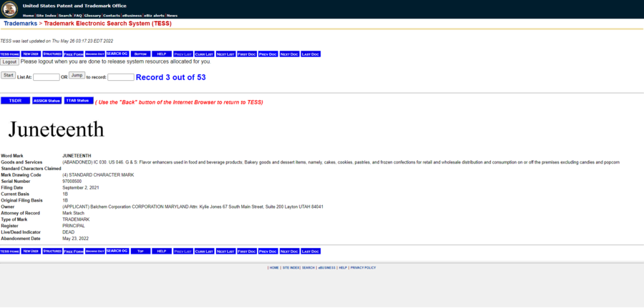Click top TESS Home button
Viewport: 644px width, 308px height.
(10, 54)
